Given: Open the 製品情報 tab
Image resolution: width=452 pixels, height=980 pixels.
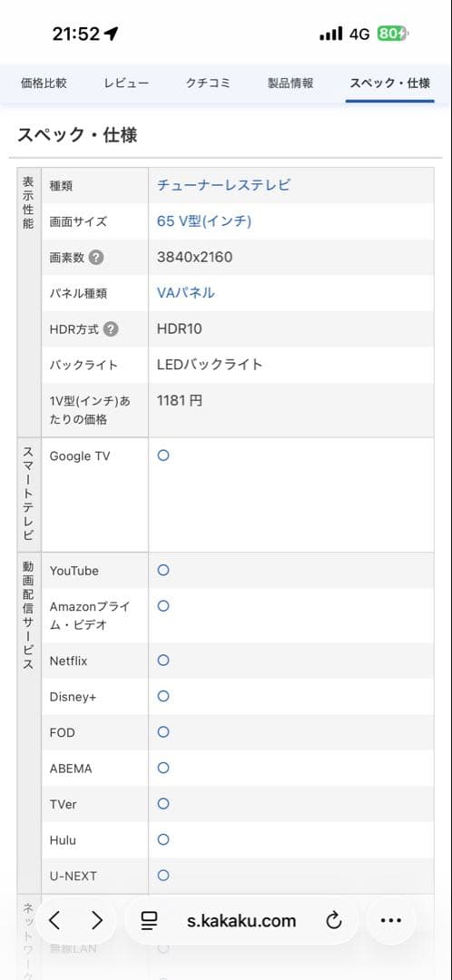Looking at the screenshot, I should (x=290, y=83).
